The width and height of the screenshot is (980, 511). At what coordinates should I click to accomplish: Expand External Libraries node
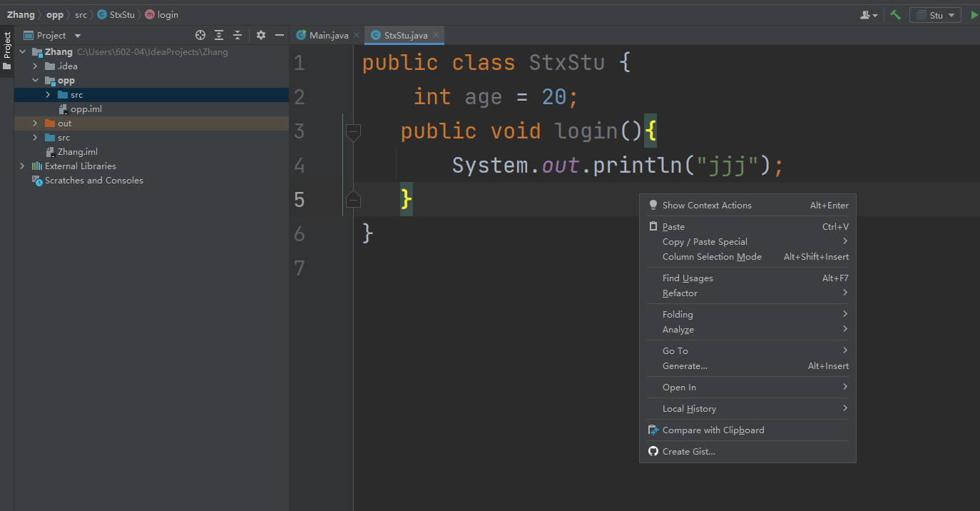pos(22,166)
